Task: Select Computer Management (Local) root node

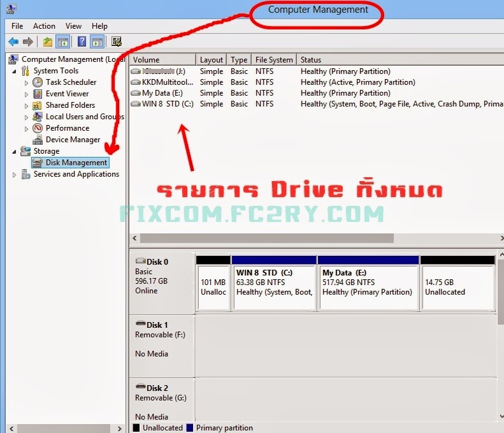Action: (73, 59)
